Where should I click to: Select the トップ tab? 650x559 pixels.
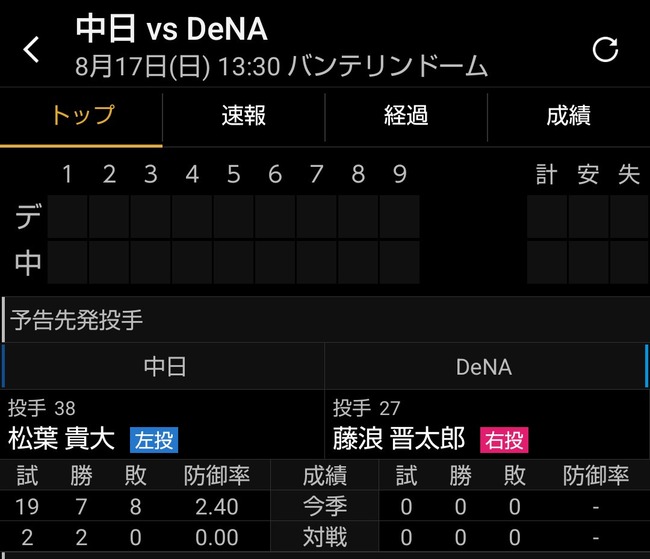click(81, 116)
